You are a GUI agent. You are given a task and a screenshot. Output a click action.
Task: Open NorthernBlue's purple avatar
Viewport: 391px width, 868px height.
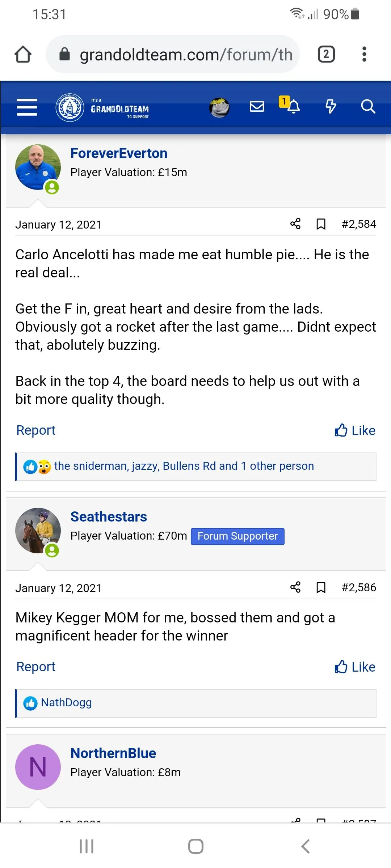pyautogui.click(x=38, y=767)
